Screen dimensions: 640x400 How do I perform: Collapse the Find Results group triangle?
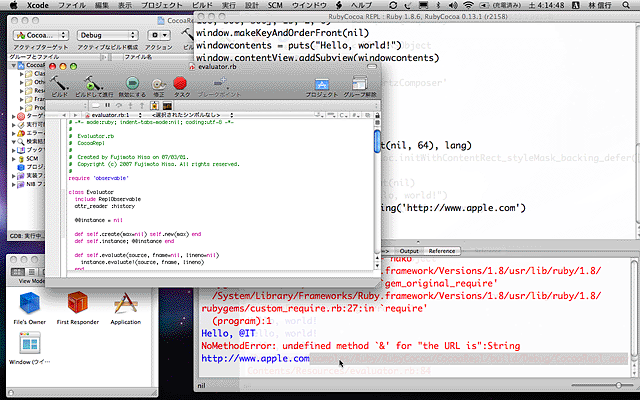tap(13, 142)
